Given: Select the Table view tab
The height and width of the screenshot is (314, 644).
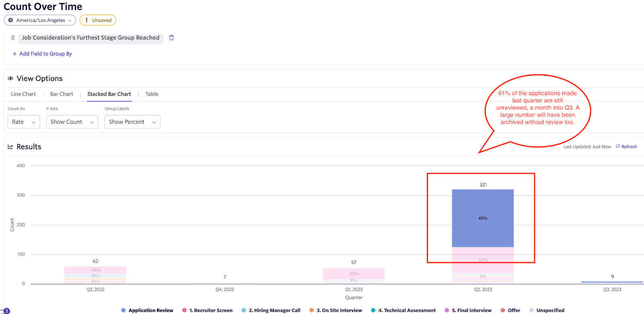Looking at the screenshot, I should click(x=152, y=94).
